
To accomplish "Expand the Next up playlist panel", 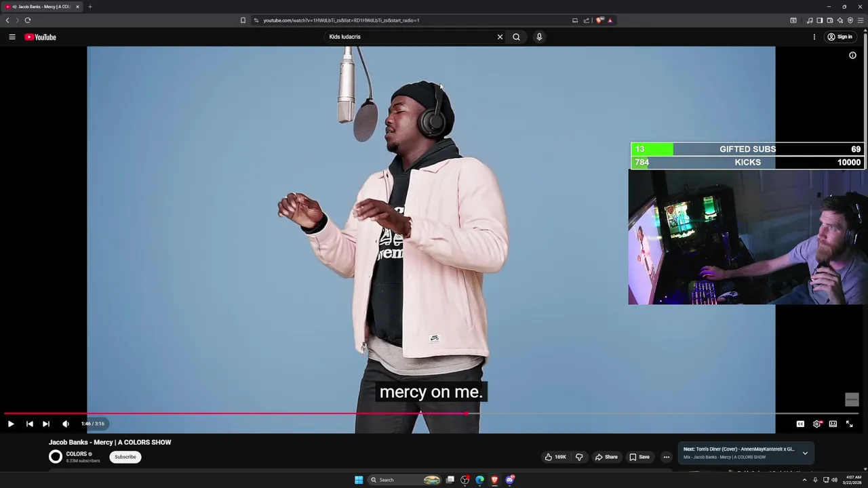I will click(805, 453).
